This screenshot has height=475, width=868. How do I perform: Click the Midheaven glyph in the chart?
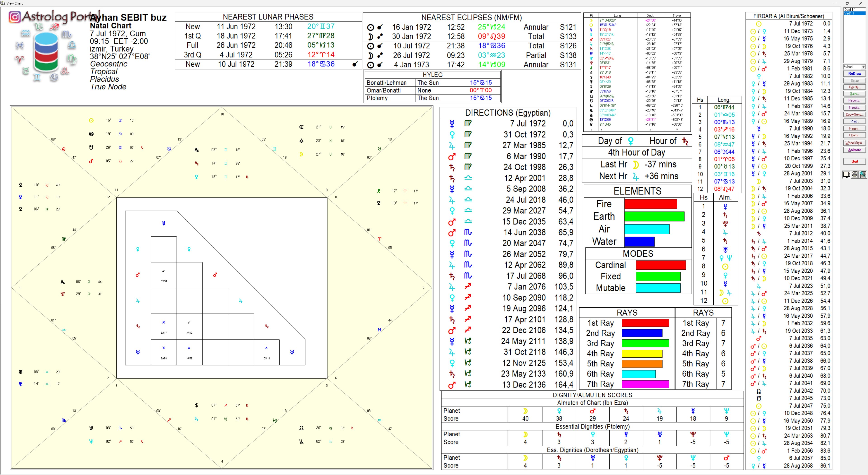(x=196, y=150)
